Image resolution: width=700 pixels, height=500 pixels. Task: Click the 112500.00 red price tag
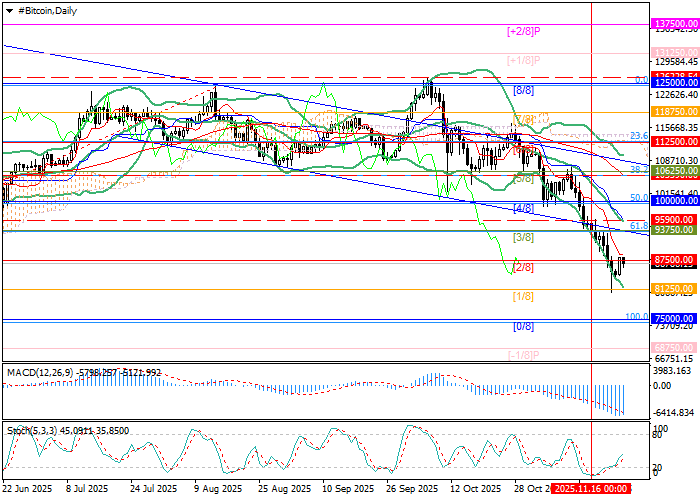point(674,142)
